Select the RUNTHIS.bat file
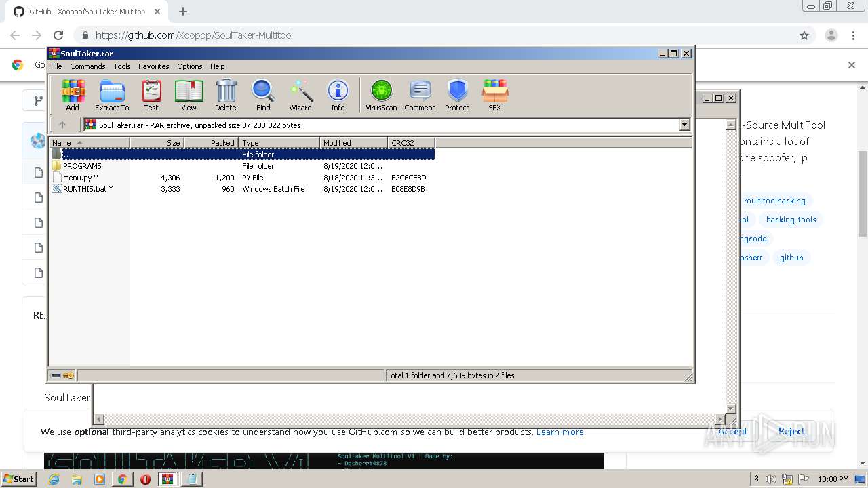The height and width of the screenshot is (488, 868). click(x=242, y=189)
